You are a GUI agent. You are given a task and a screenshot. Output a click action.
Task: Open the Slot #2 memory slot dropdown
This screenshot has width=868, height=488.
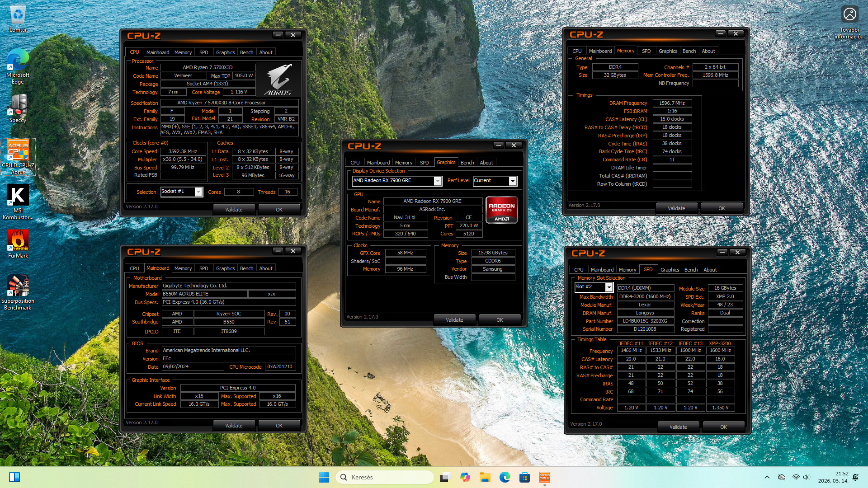click(609, 287)
